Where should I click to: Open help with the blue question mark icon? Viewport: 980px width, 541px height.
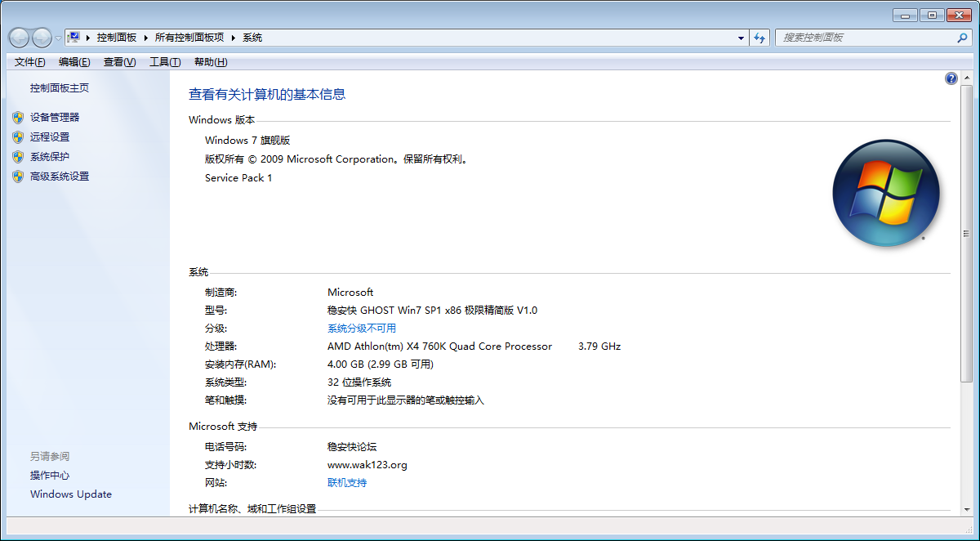(951, 78)
